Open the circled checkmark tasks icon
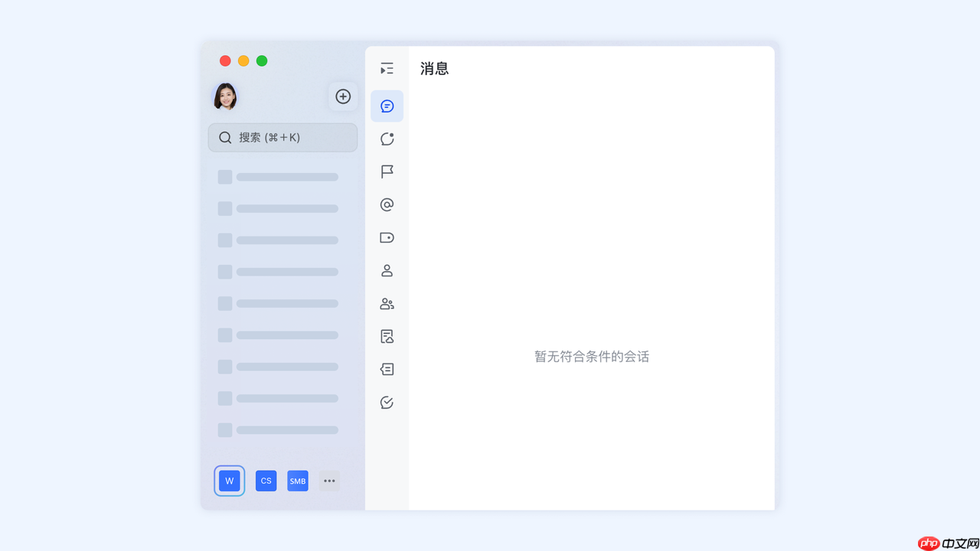 click(x=387, y=403)
